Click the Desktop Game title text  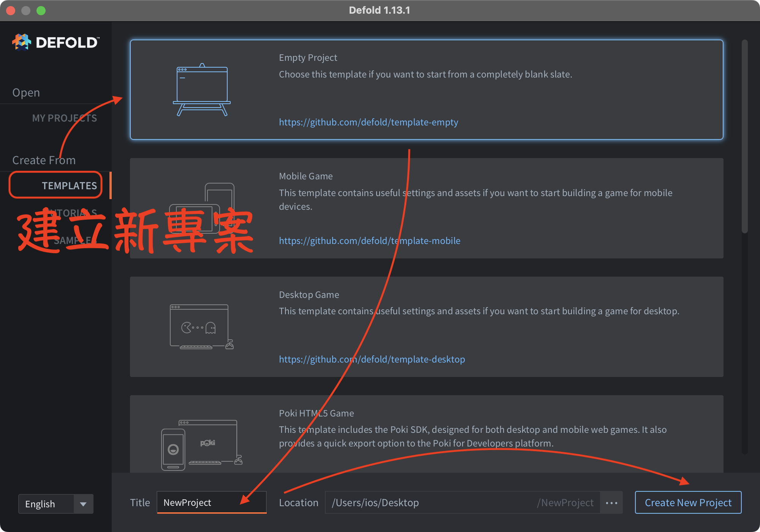tap(309, 294)
